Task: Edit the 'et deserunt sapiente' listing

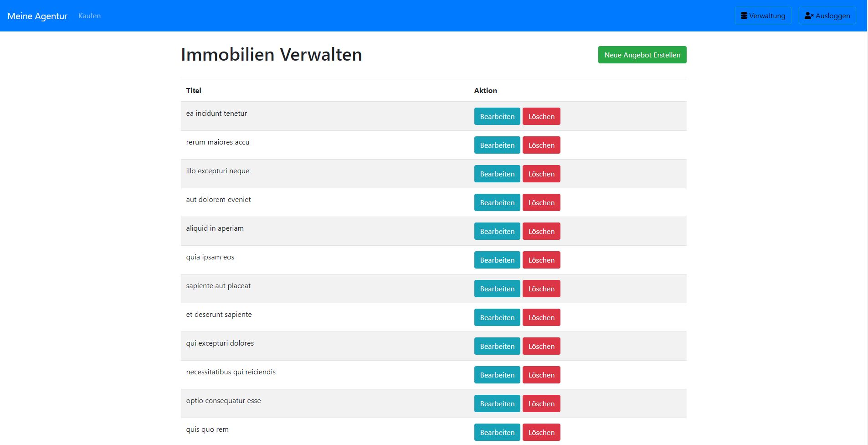Action: coord(497,317)
